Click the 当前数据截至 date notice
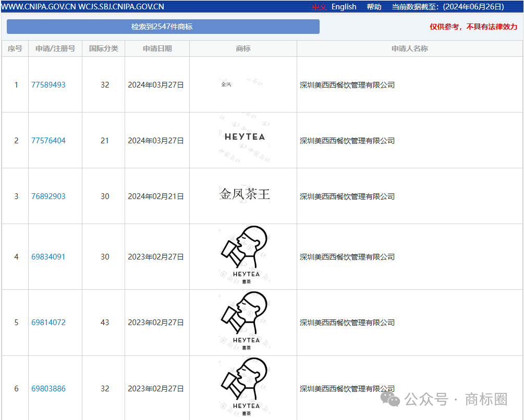 (448, 7)
